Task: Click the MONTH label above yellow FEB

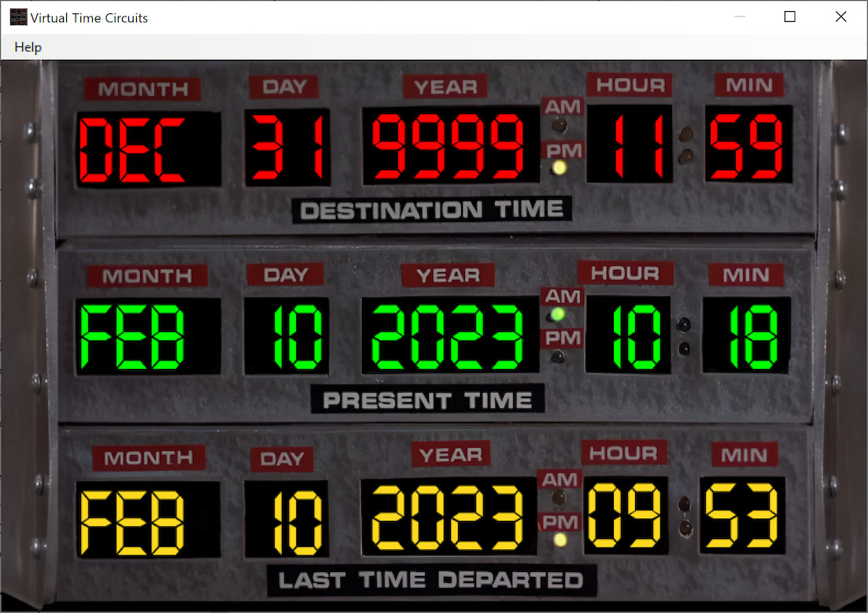Action: (x=149, y=458)
